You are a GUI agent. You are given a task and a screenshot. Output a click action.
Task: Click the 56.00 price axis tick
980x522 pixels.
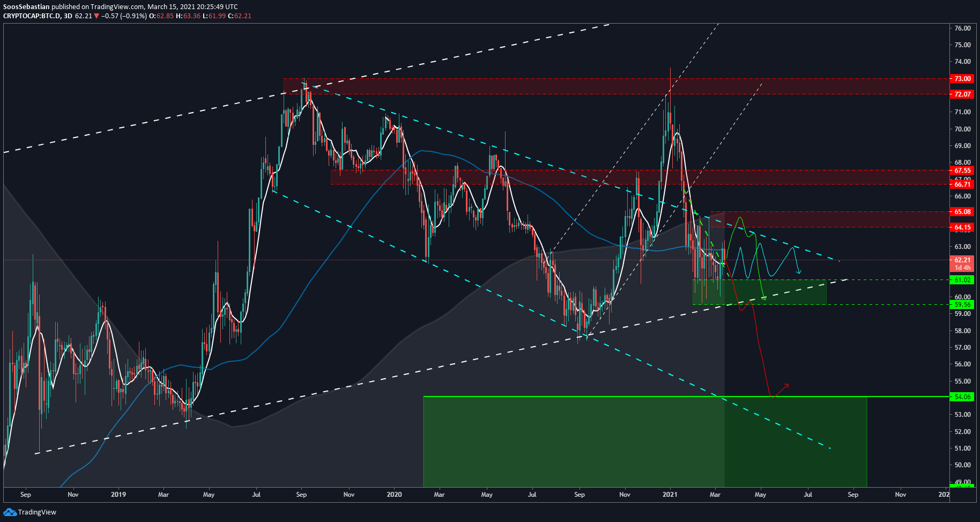(x=962, y=364)
